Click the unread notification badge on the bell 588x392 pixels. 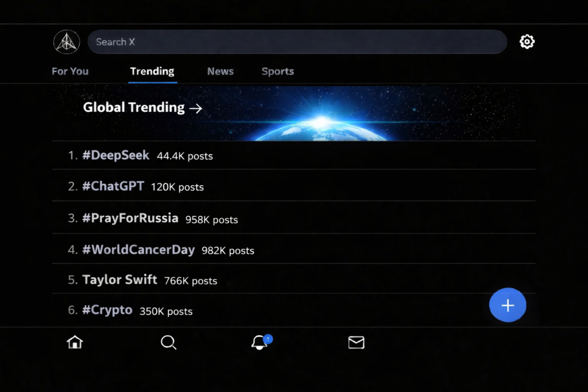pyautogui.click(x=267, y=339)
